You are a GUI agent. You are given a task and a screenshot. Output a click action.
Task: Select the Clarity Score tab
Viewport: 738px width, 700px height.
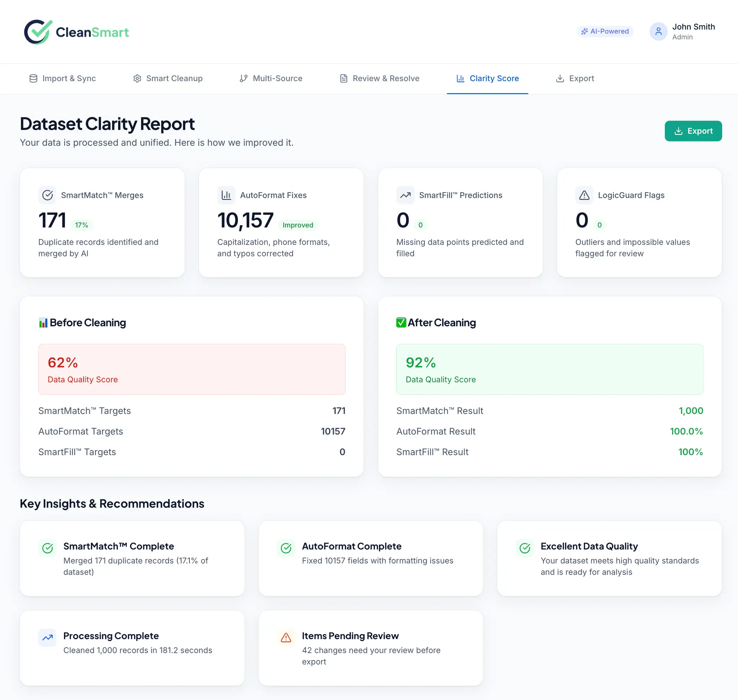[488, 79]
